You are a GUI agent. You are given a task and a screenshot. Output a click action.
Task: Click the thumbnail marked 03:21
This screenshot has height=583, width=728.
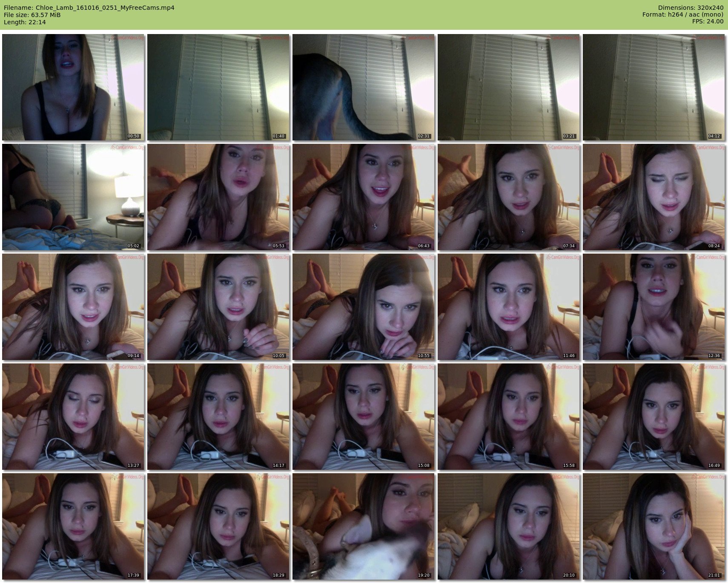[509, 87]
